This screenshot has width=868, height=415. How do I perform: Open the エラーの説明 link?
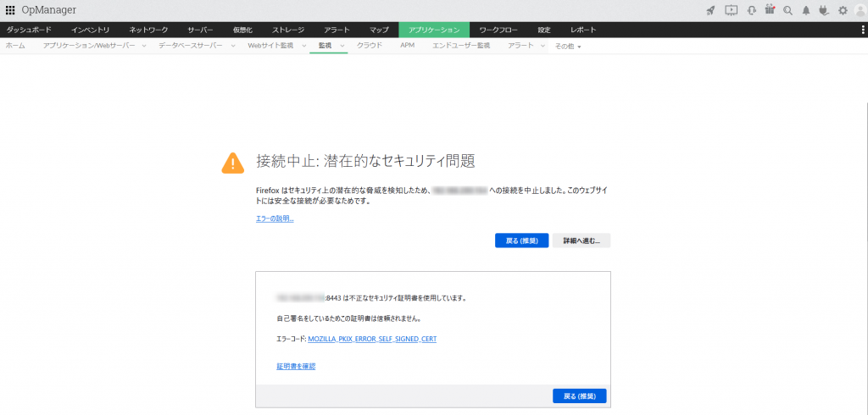tap(275, 219)
